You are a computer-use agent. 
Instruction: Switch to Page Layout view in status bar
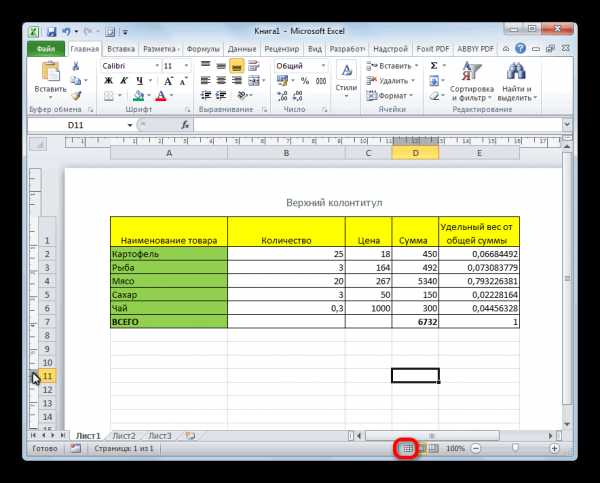click(422, 448)
